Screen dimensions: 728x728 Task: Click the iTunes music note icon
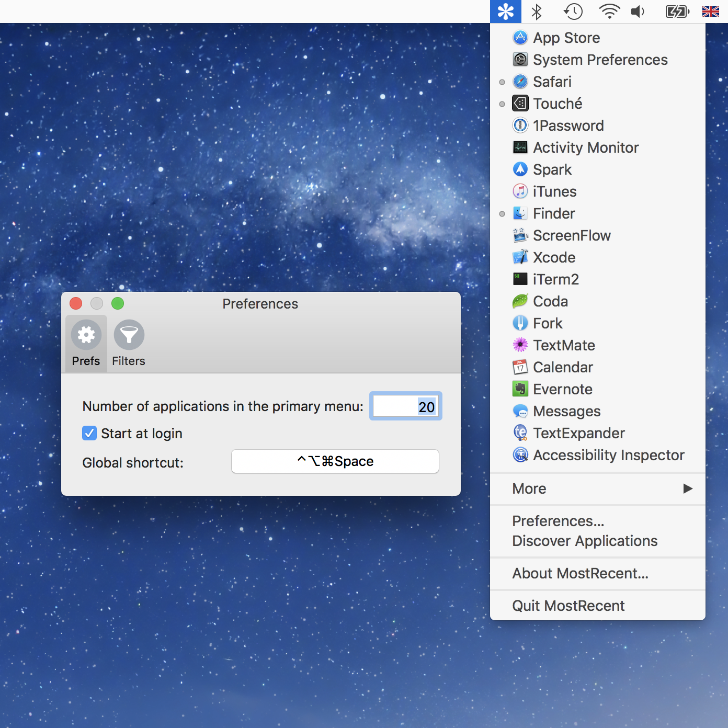click(520, 191)
